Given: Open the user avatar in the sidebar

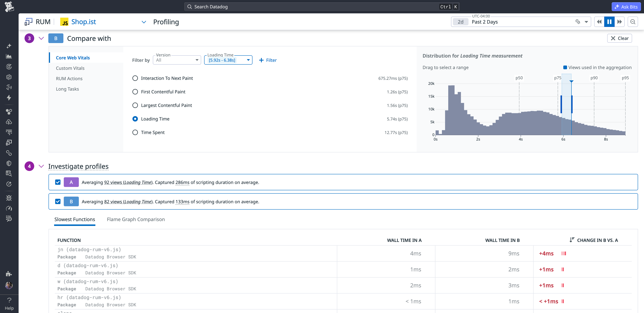Looking at the screenshot, I should tap(9, 285).
